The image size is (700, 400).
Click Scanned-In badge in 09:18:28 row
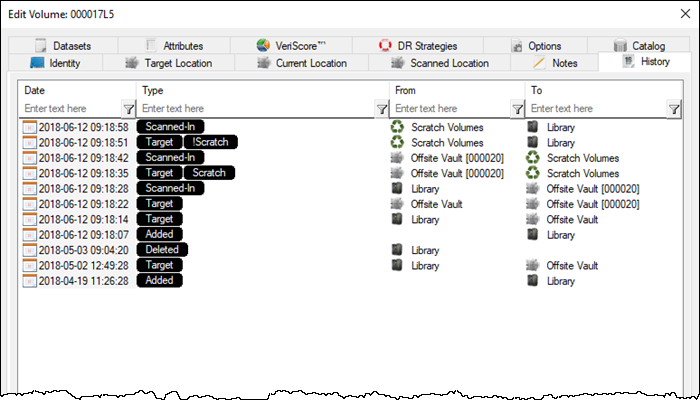coord(170,188)
